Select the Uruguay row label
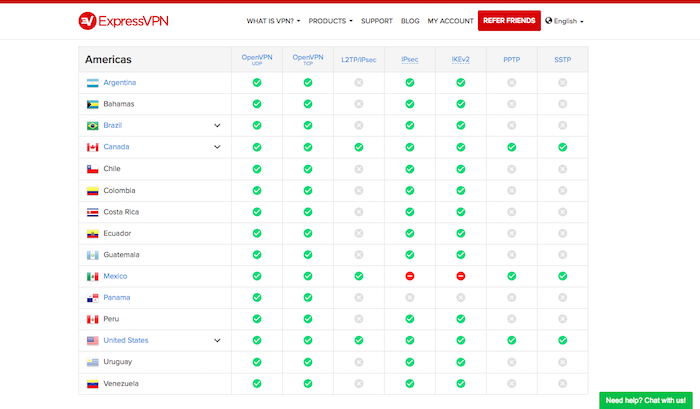 [118, 362]
